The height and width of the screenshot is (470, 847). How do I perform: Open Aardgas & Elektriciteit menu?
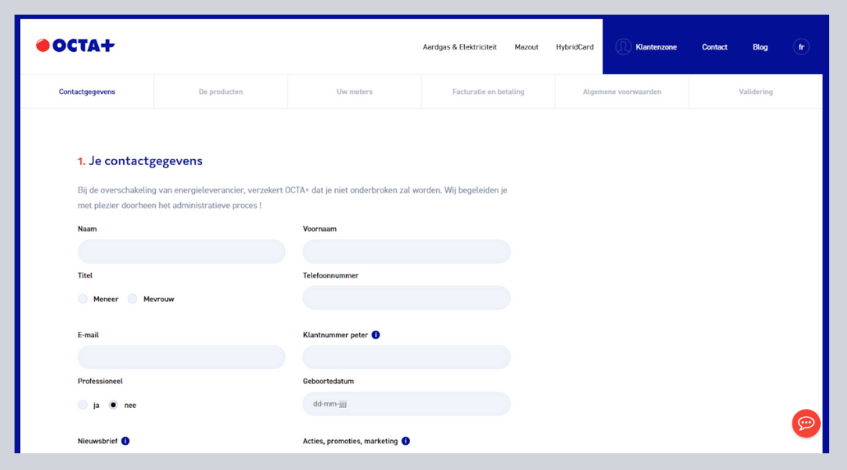[459, 47]
